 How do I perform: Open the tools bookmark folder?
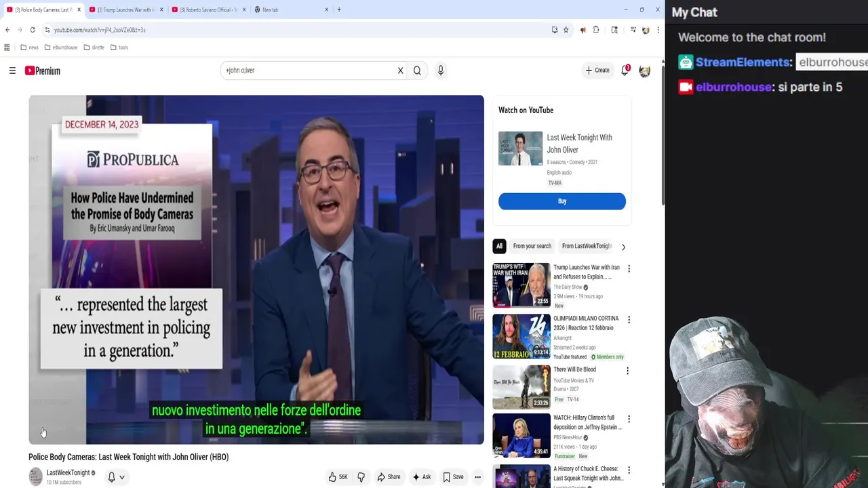[119, 47]
